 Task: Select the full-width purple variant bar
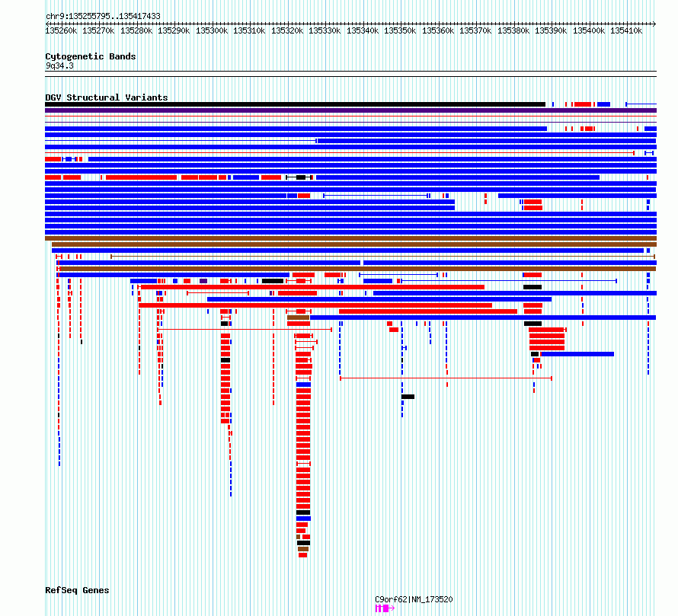(x=350, y=110)
